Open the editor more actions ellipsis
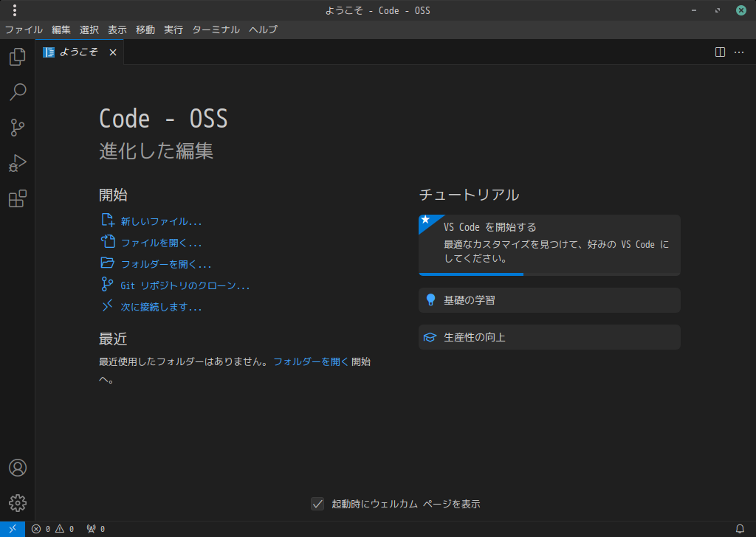Viewport: 756px width, 537px height. 739,52
